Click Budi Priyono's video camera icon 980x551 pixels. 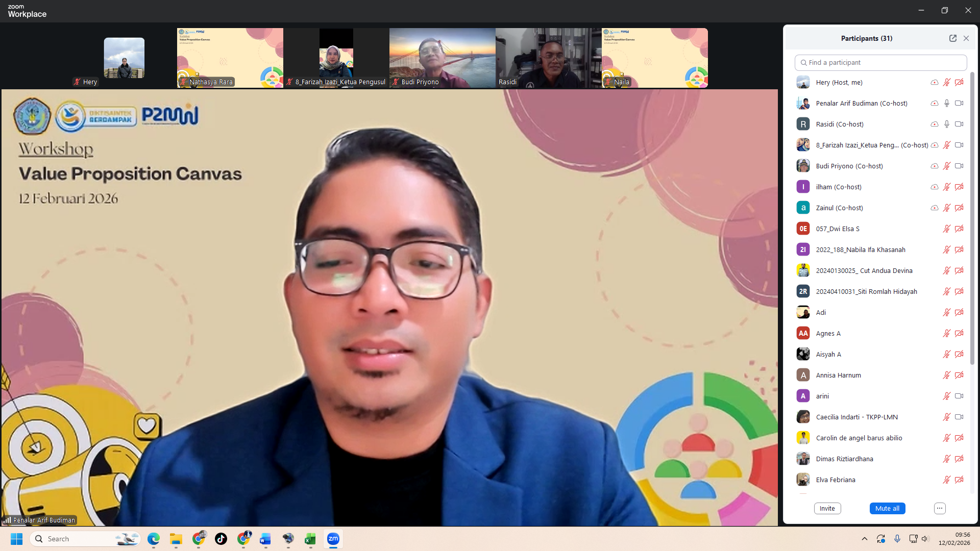959,166
